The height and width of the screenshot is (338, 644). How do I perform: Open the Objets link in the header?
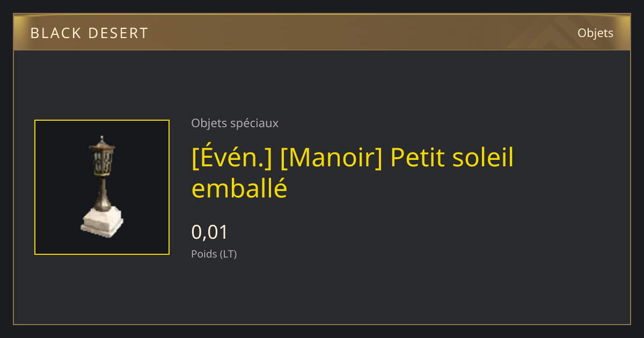pos(595,33)
